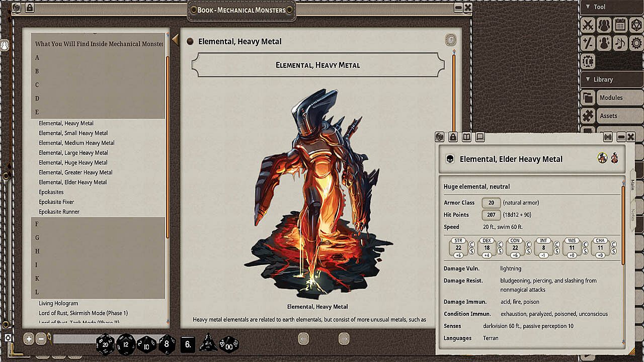Switch to the Main tab
Image resolution: width=644 pixels, height=362 pixels.
tap(632, 185)
